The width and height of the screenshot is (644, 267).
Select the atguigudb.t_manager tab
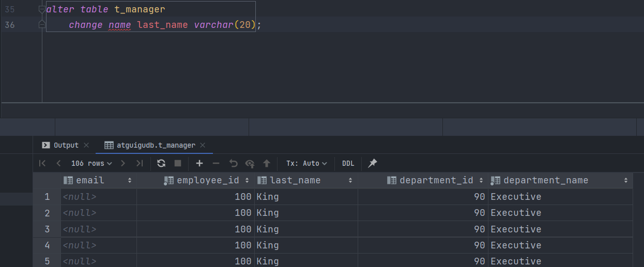point(155,145)
